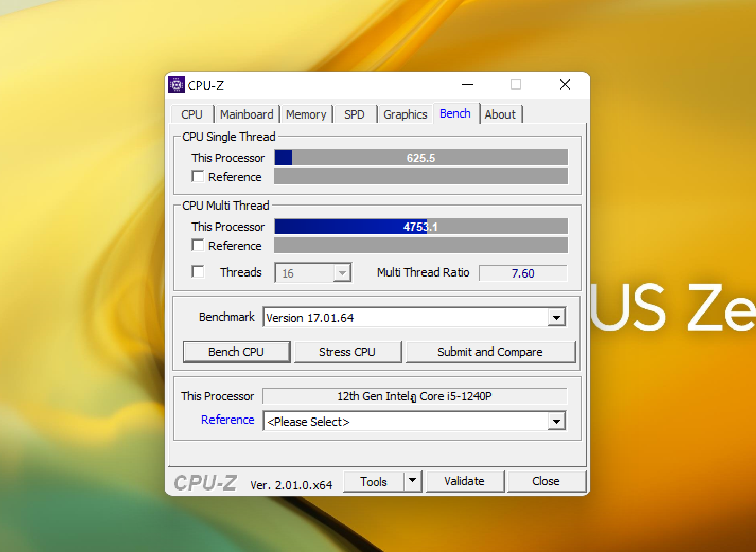Viewport: 756px width, 552px height.
Task: Click the empty single thread reference bar
Action: coord(421,176)
